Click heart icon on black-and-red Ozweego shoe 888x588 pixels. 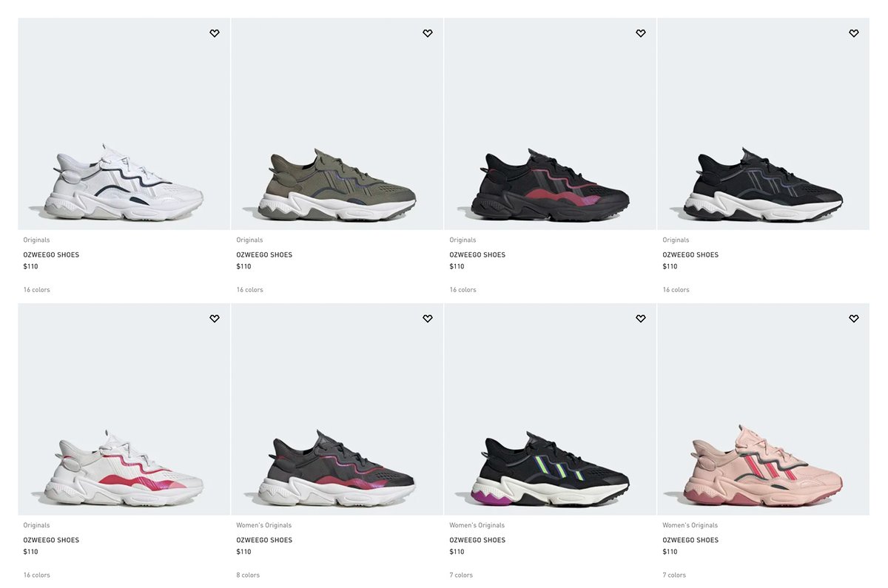(x=641, y=33)
